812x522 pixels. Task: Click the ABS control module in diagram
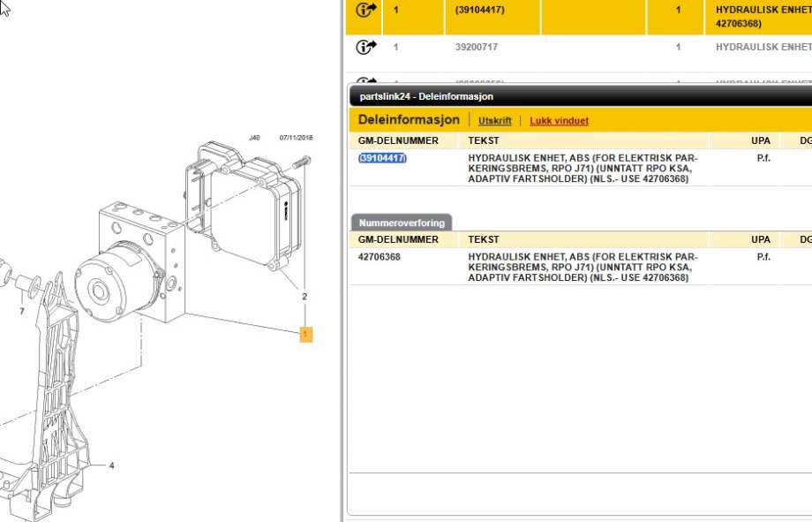pyautogui.click(x=244, y=205)
